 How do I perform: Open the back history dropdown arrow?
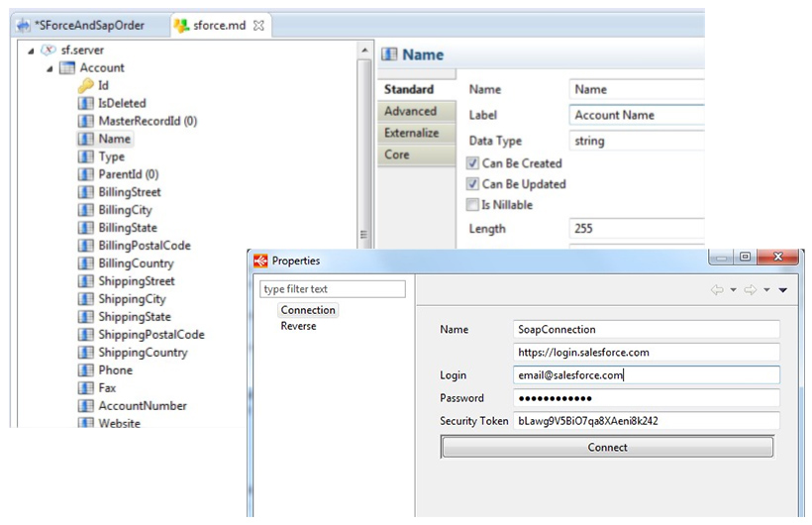(x=734, y=290)
